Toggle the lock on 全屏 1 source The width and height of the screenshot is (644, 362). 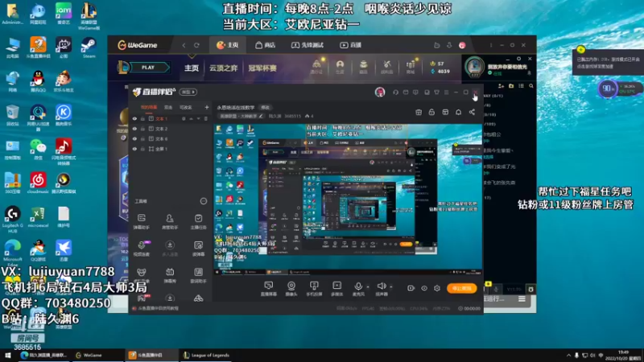click(142, 149)
